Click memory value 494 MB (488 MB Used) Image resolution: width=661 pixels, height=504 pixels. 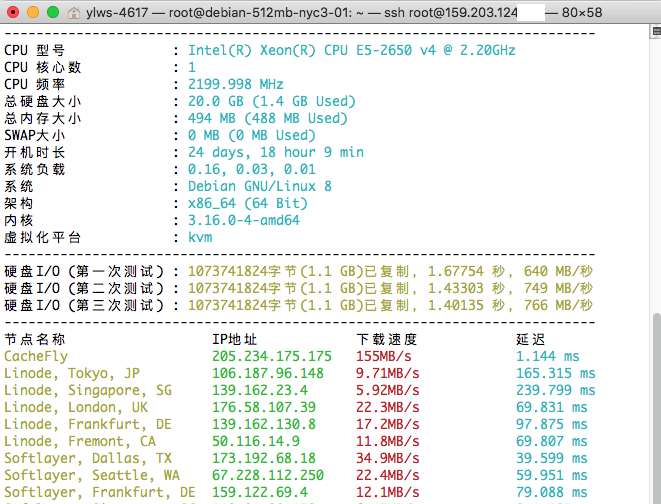pos(268,118)
